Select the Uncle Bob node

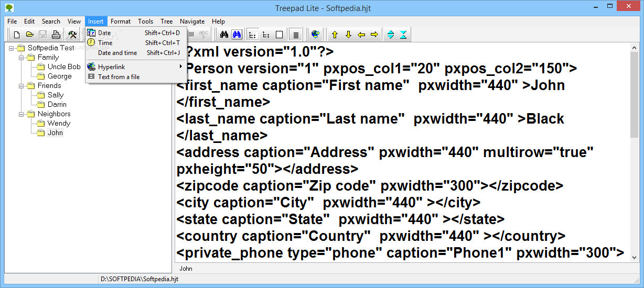pos(64,67)
